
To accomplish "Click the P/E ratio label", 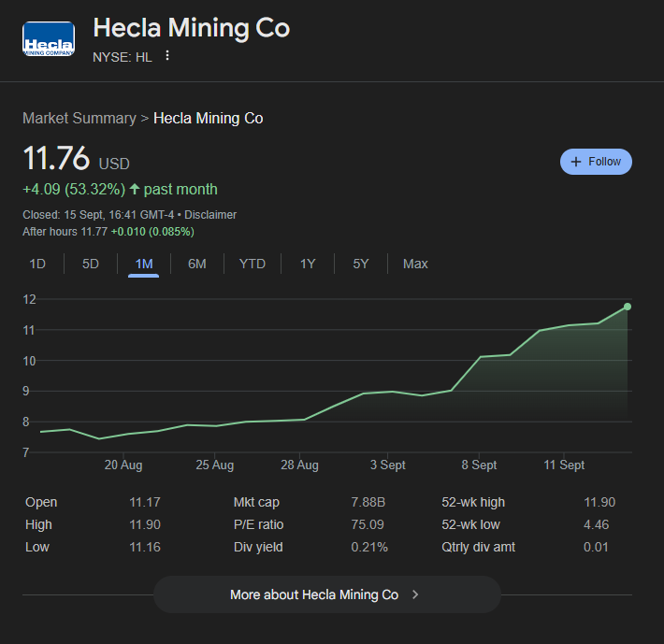I will pyautogui.click(x=258, y=524).
